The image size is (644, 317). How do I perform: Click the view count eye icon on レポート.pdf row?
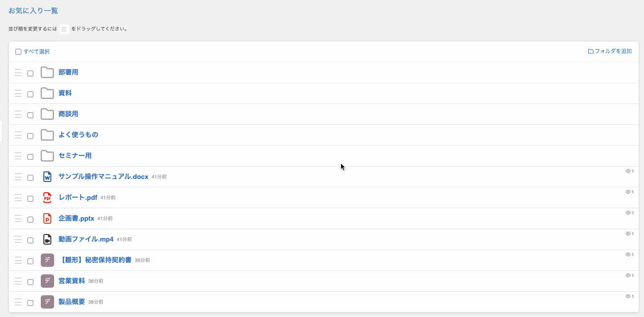coord(628,192)
